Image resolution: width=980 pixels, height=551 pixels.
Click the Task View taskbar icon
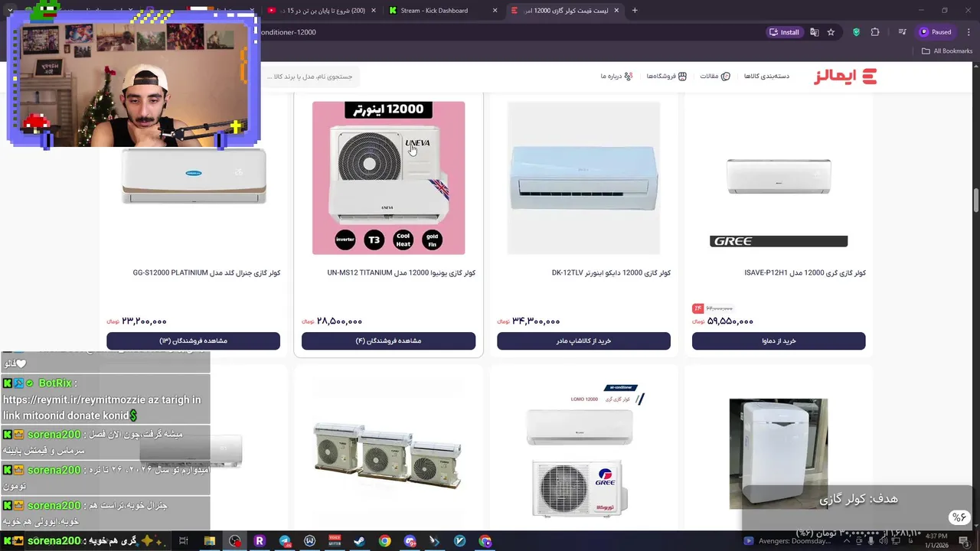point(184,541)
